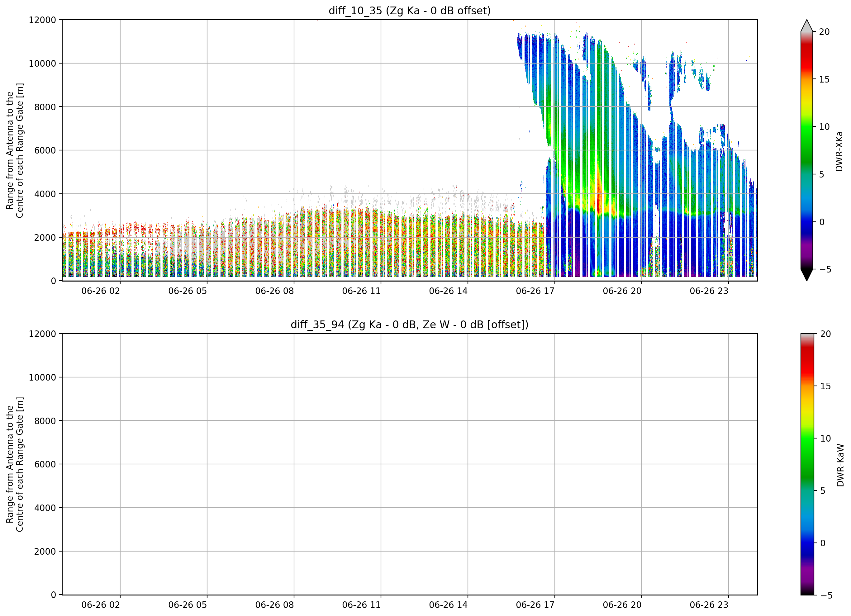Screen dimensions: 851x616
Task: Click the 0 tick label on DWR-XKa colorbar
Action: click(x=822, y=222)
